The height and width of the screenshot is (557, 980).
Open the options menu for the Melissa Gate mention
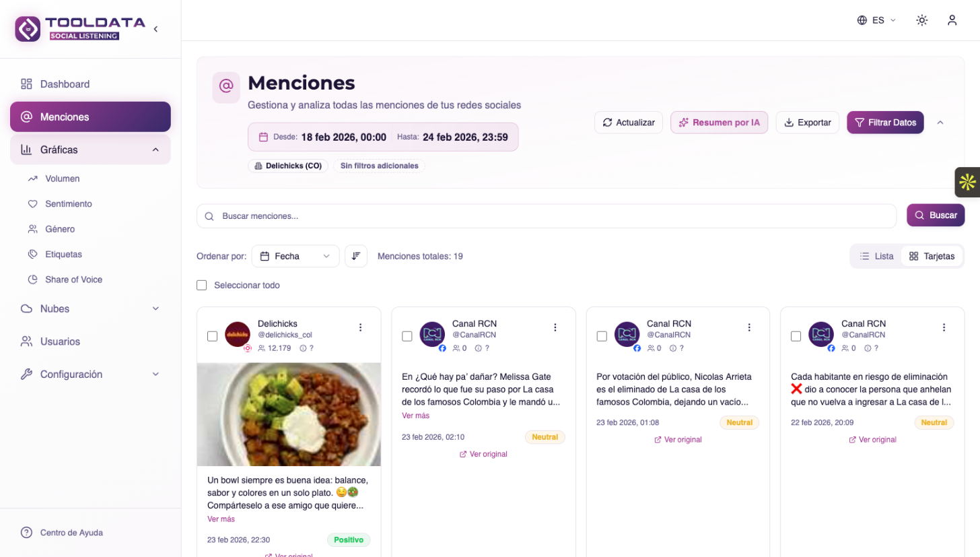coord(555,327)
